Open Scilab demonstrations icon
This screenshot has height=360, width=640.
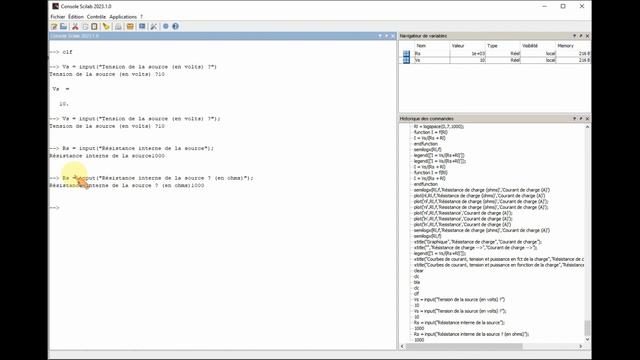pos(166,27)
